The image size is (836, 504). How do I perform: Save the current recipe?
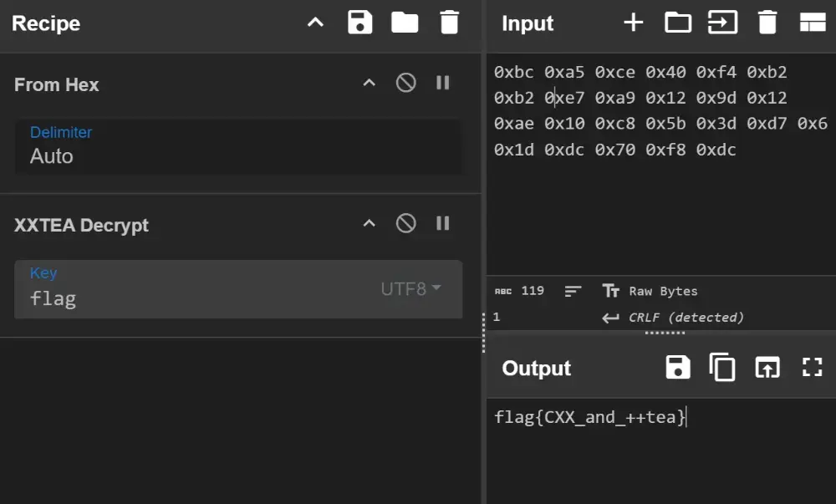coord(359,23)
